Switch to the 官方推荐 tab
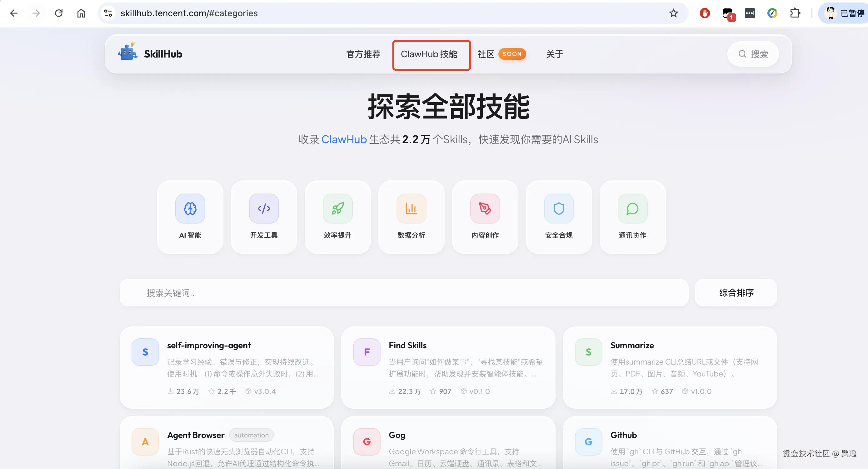The height and width of the screenshot is (469, 868). (363, 54)
